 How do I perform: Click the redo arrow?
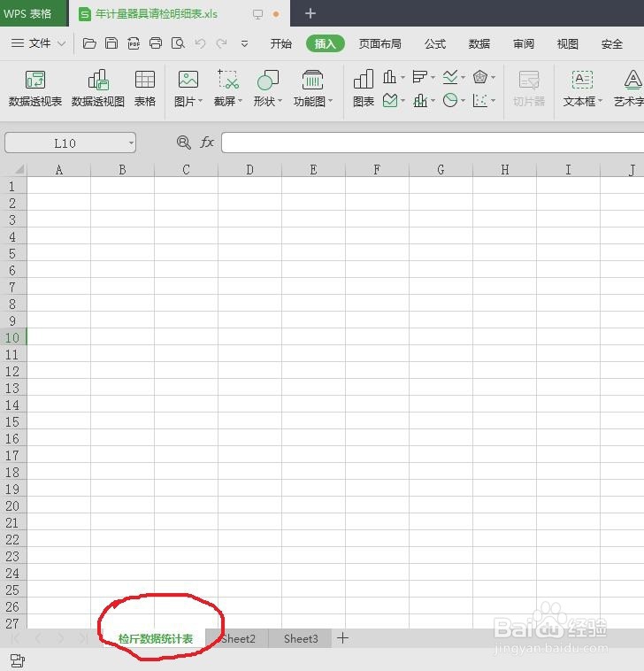(x=221, y=43)
